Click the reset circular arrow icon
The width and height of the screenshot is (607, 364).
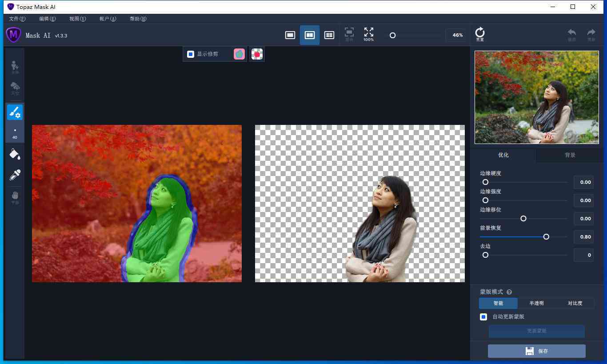coord(480,34)
